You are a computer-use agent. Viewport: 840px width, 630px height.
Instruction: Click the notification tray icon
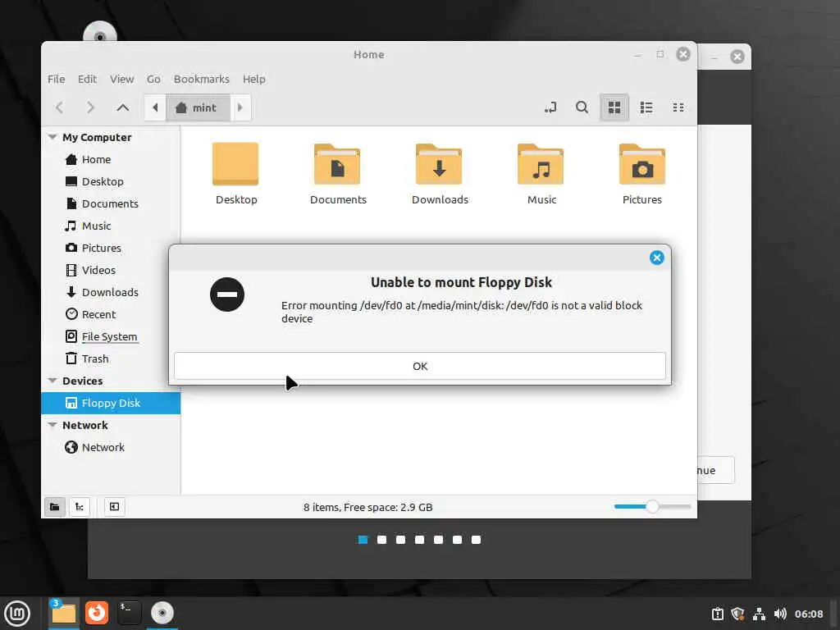717,614
